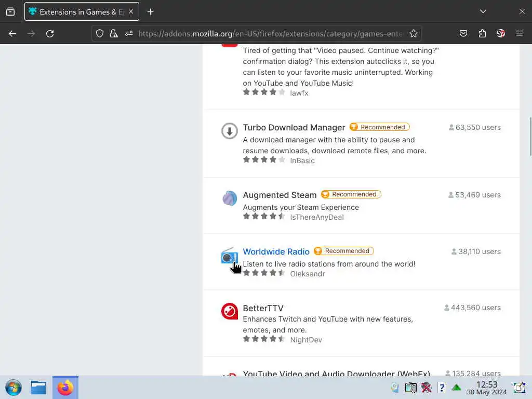
Task: Open site permissions settings icon
Action: pos(129,33)
